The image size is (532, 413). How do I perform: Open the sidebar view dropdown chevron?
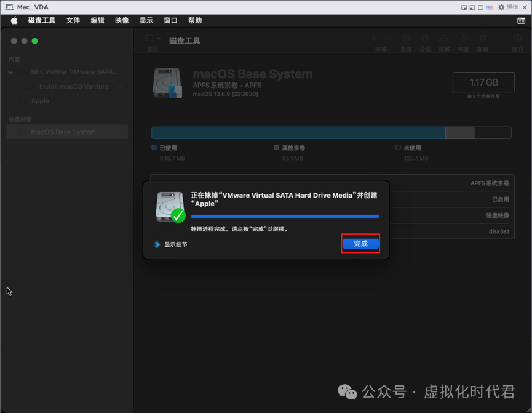159,38
